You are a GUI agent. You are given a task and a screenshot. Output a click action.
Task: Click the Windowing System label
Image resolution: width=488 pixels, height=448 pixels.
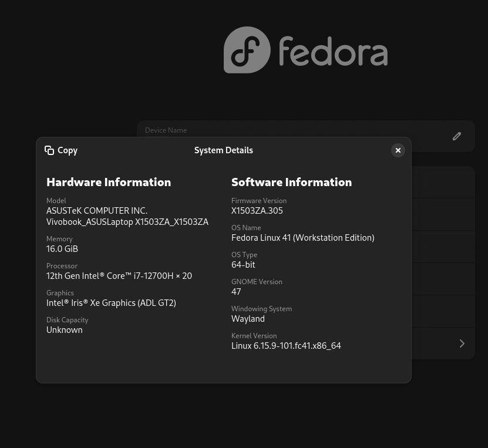(262, 309)
